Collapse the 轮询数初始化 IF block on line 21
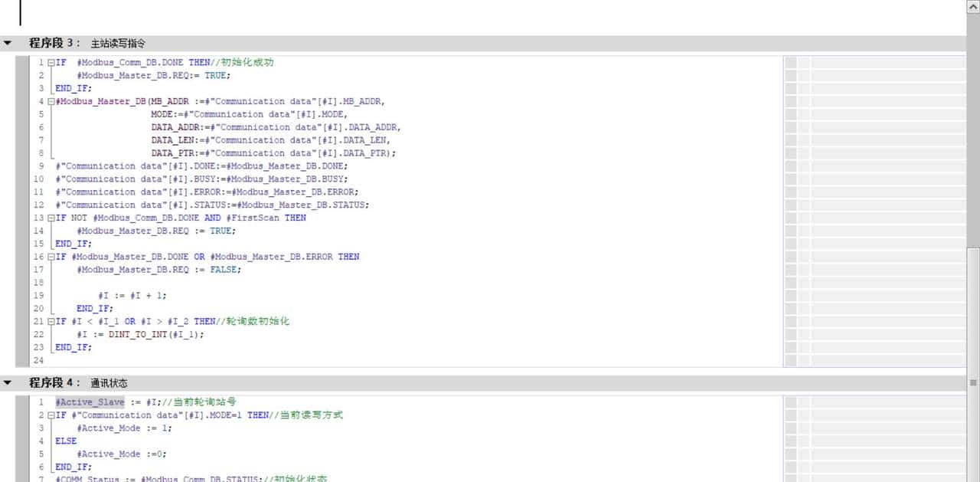The image size is (980, 482). [51, 320]
